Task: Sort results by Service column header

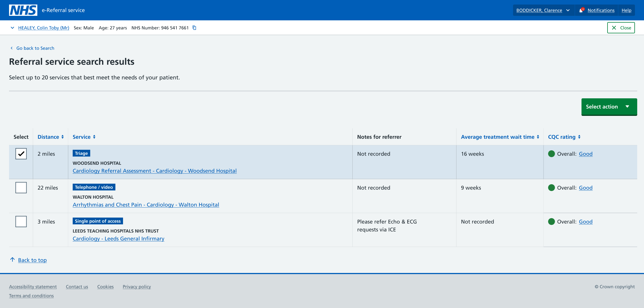Action: tap(84, 137)
